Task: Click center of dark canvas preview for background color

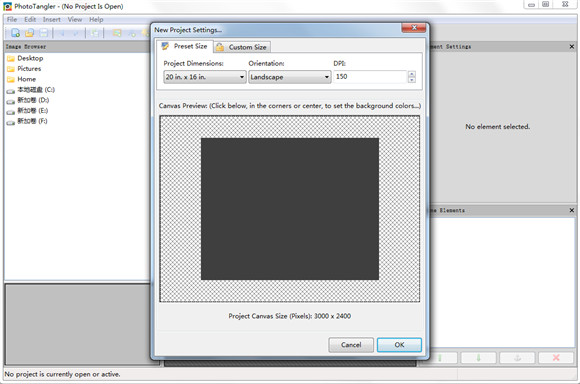Action: (x=290, y=209)
